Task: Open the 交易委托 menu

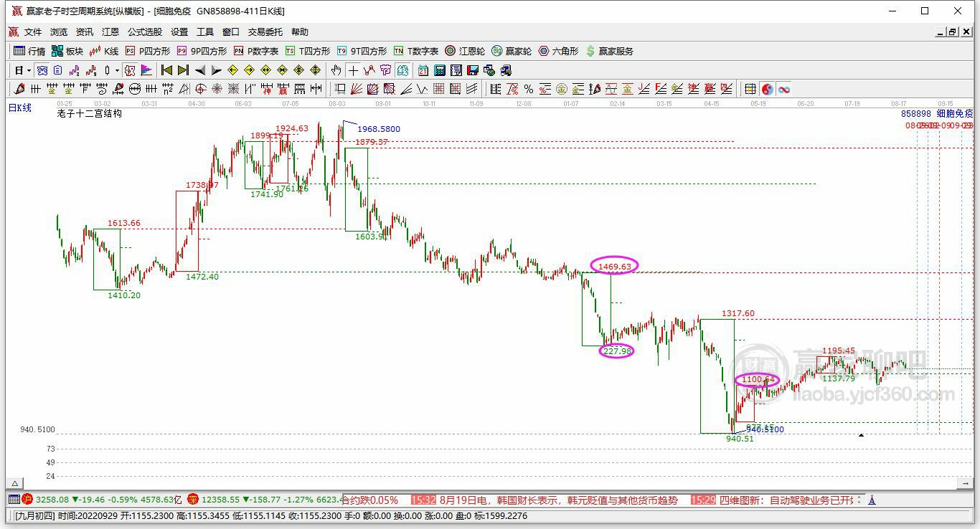Action: (265, 32)
